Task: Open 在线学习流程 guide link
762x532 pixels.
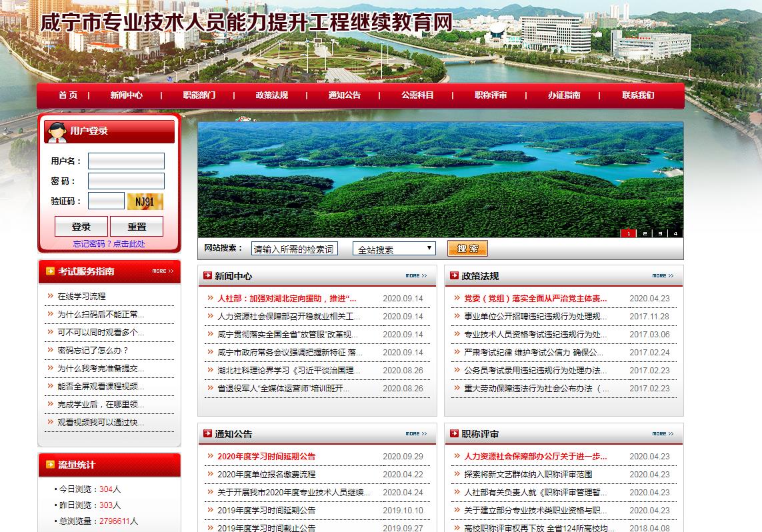Action: [x=81, y=296]
